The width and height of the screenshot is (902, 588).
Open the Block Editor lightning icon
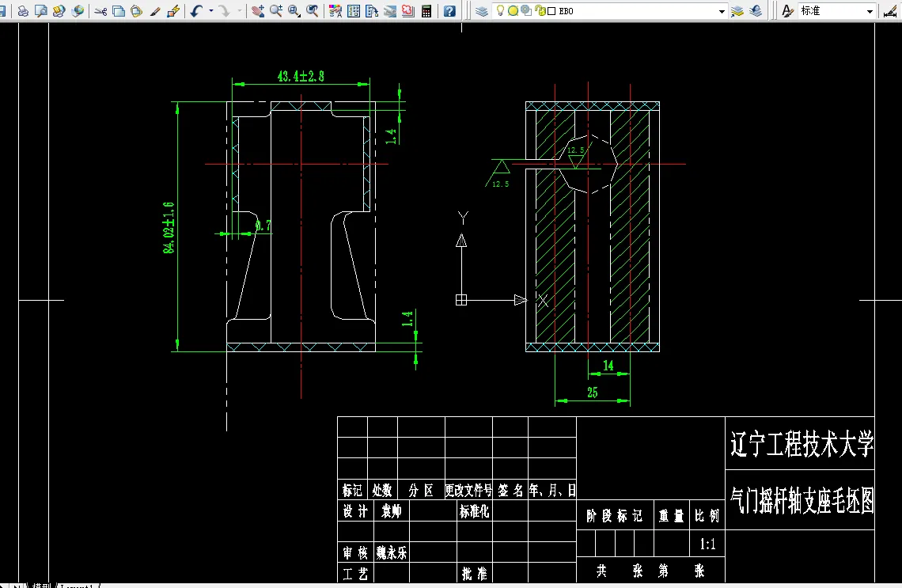pyautogui.click(x=173, y=11)
